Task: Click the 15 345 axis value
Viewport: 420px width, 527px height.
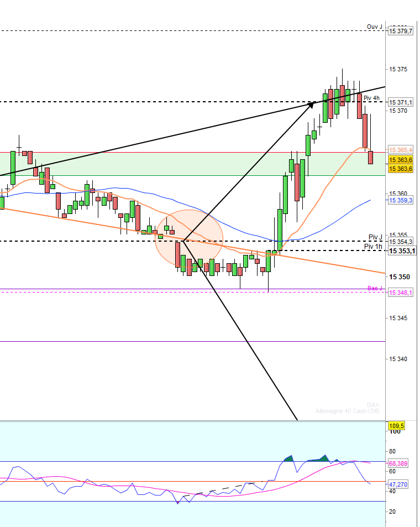Action: (x=398, y=318)
